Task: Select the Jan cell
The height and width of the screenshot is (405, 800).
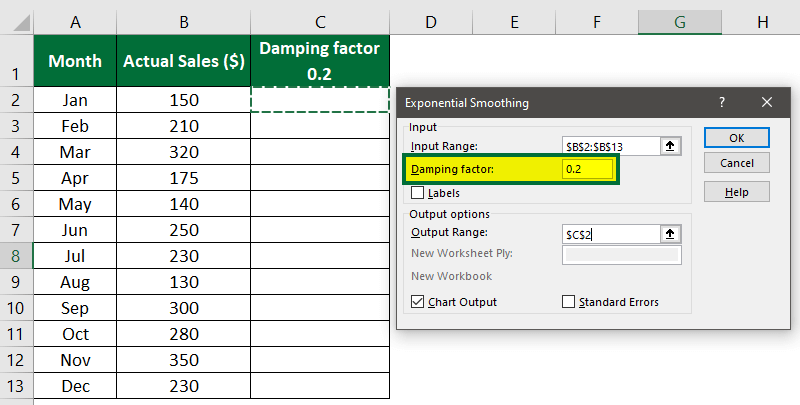Action: [75, 100]
